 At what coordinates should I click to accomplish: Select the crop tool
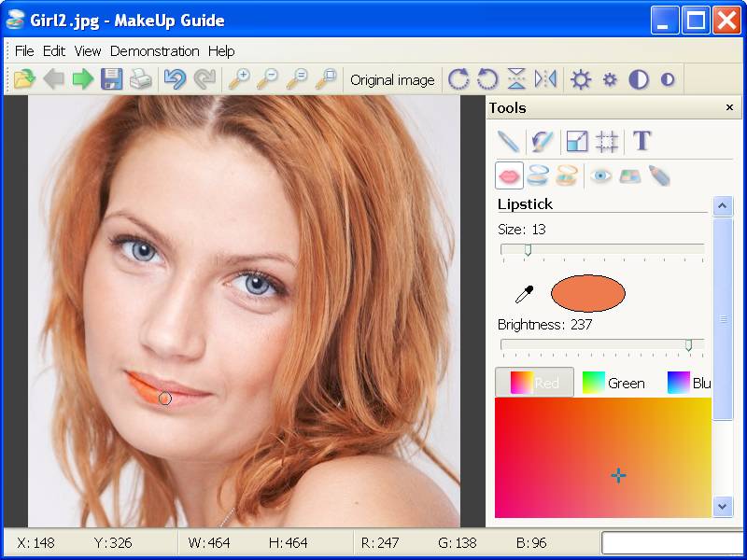[x=605, y=140]
